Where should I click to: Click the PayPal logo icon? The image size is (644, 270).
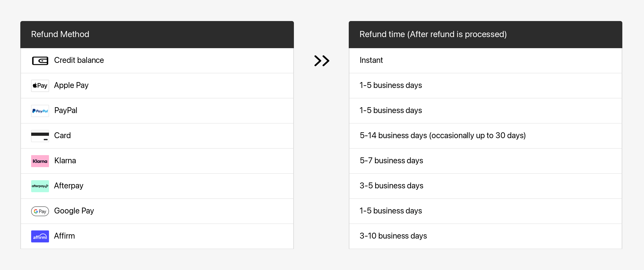(40, 111)
